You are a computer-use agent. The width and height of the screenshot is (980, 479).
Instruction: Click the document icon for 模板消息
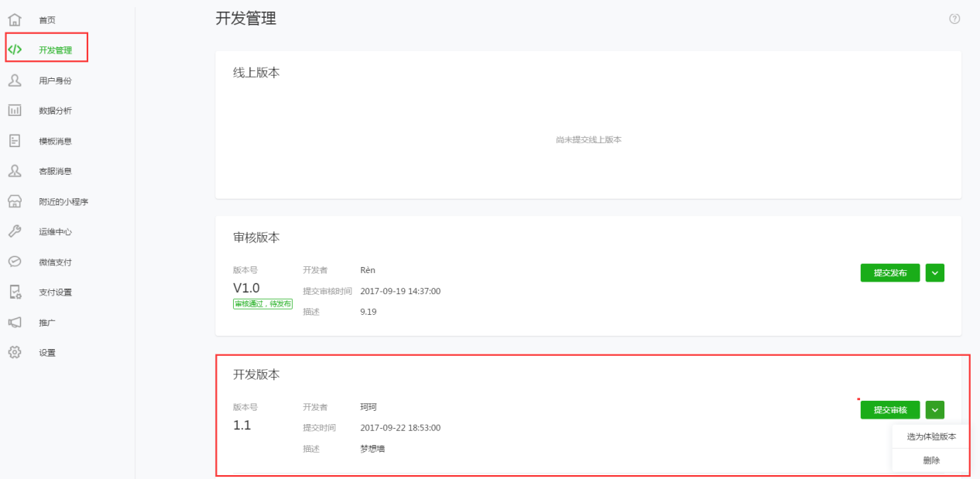coord(15,140)
